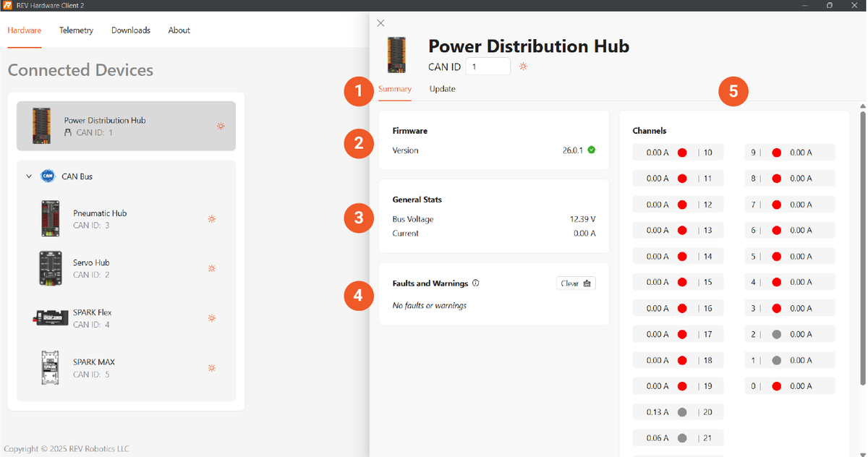Viewport: 868px width, 457px height.
Task: Click the Power Distribution Hub blink icon in list
Action: pos(221,126)
